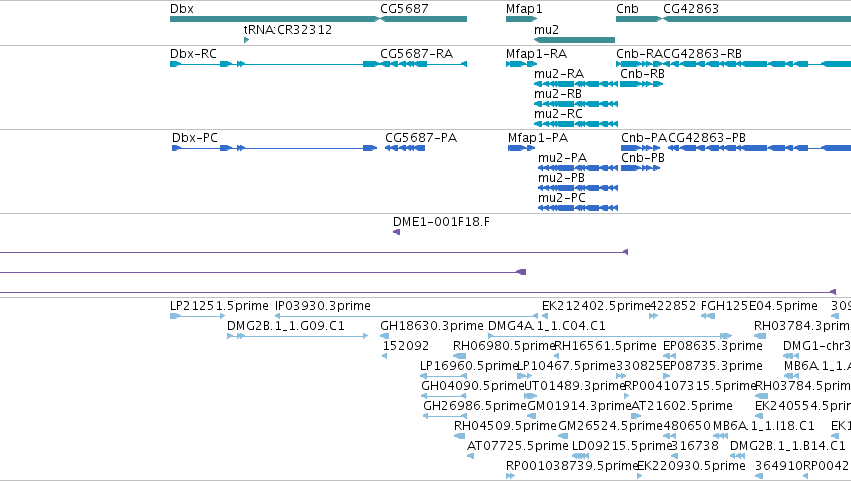Image resolution: width=851 pixels, height=481 pixels.
Task: Click the 152092 EST label
Action: coord(406,346)
